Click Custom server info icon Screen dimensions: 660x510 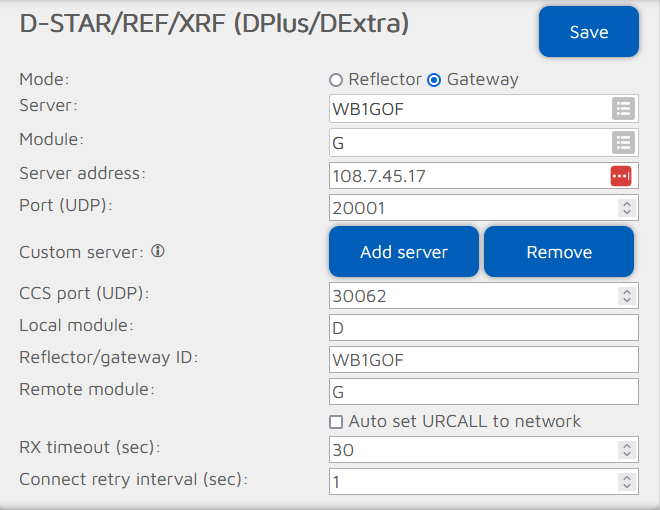click(157, 251)
